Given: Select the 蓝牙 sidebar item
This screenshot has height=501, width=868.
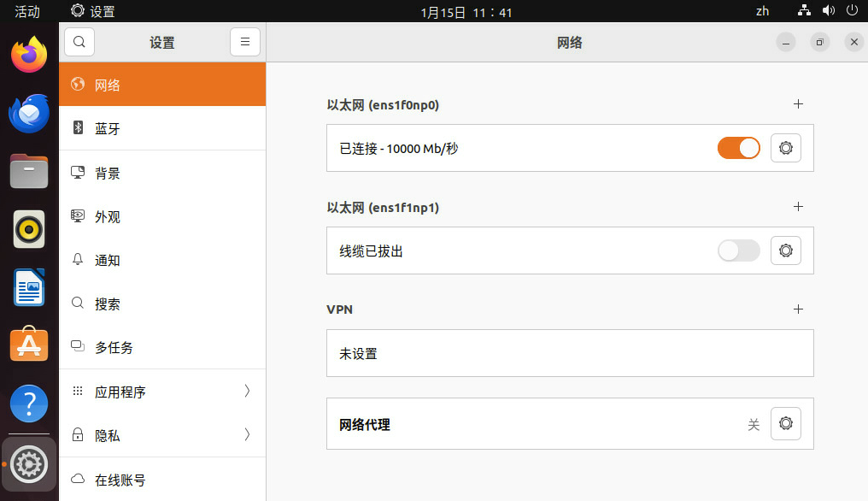Looking at the screenshot, I should [162, 128].
